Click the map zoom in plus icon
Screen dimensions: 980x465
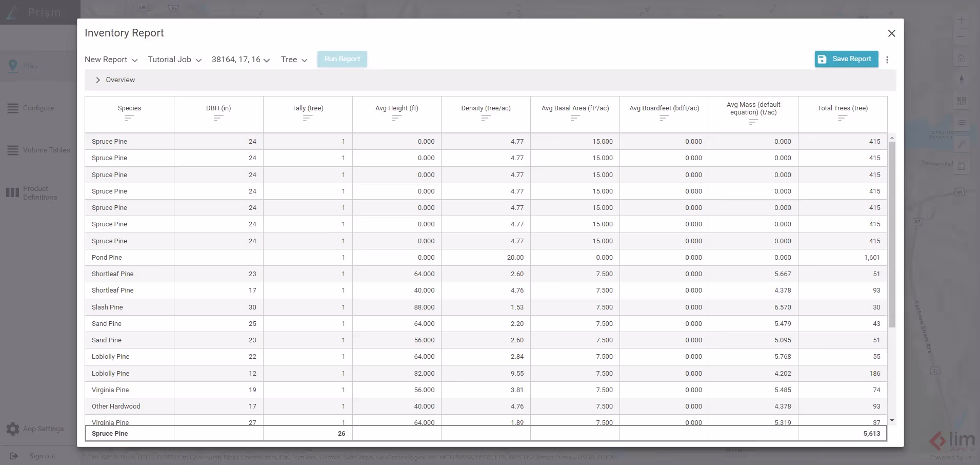961,21
